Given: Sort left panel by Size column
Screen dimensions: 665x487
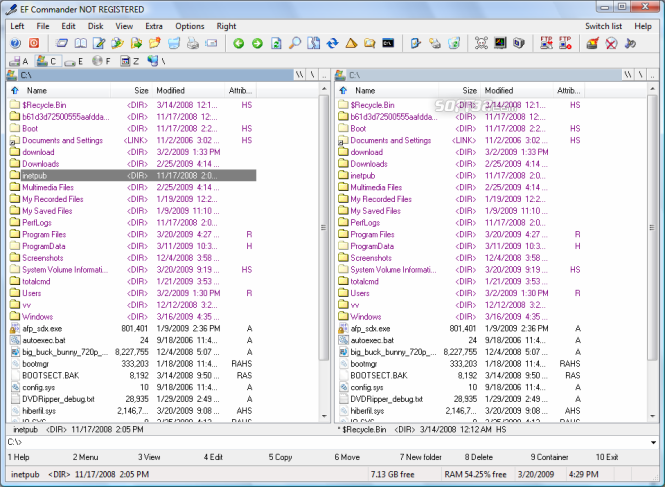Looking at the screenshot, I should 131,90.
